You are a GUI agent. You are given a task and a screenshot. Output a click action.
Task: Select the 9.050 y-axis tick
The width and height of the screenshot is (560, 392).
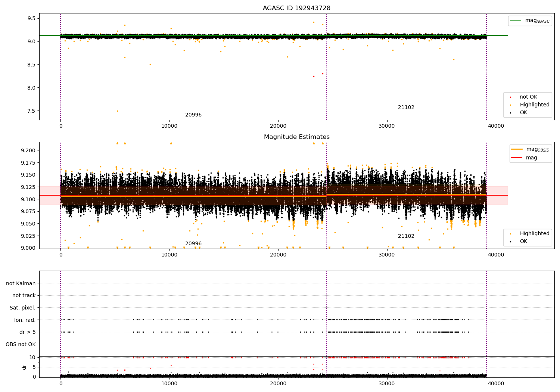click(28, 224)
